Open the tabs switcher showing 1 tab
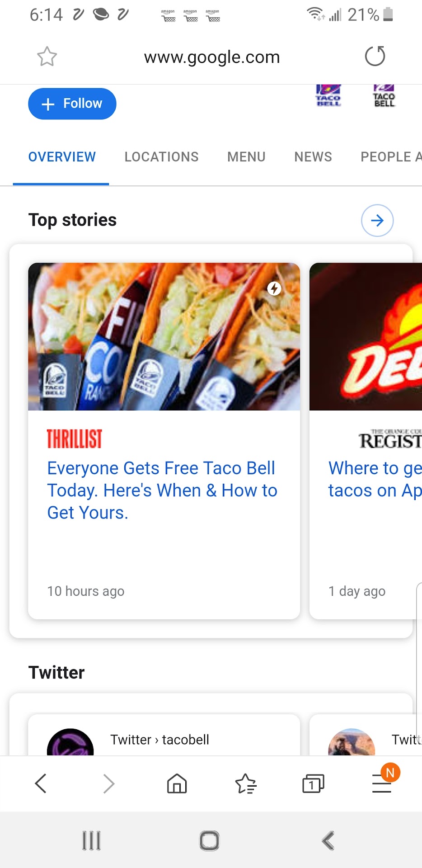 coord(313,783)
